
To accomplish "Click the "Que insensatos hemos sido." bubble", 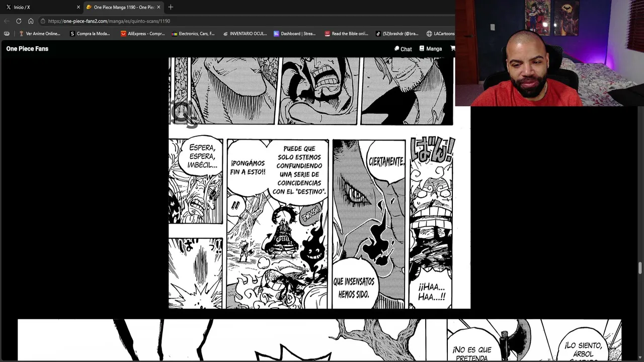I will tap(354, 288).
